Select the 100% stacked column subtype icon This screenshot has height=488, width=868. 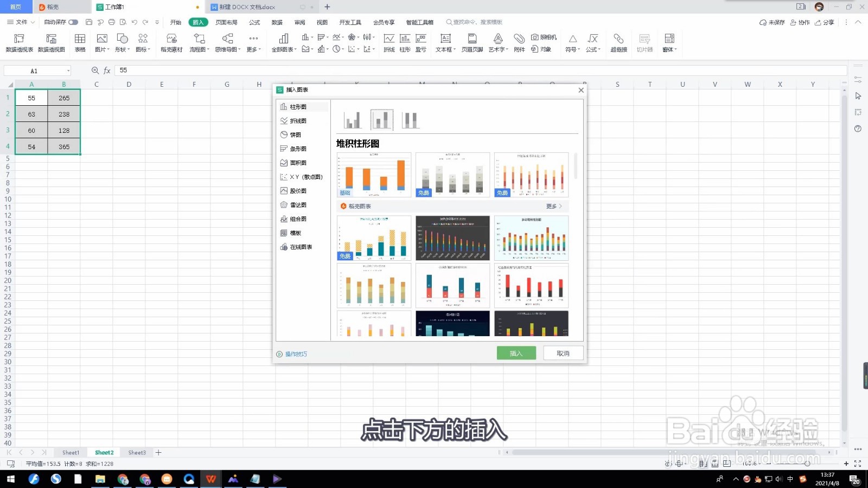(410, 119)
